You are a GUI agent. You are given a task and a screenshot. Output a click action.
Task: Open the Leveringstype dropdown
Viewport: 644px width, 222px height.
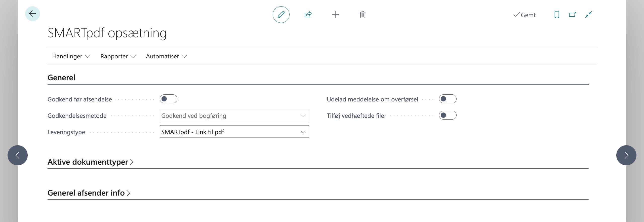tap(234, 132)
